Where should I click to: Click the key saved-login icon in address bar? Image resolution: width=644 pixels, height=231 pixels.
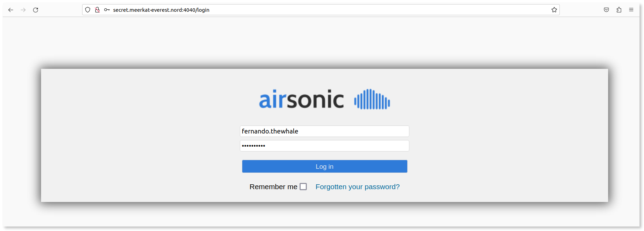pyautogui.click(x=107, y=10)
